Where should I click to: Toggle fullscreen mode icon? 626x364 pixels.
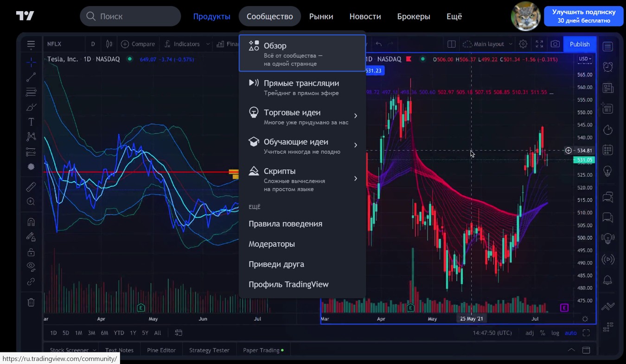[x=539, y=44]
